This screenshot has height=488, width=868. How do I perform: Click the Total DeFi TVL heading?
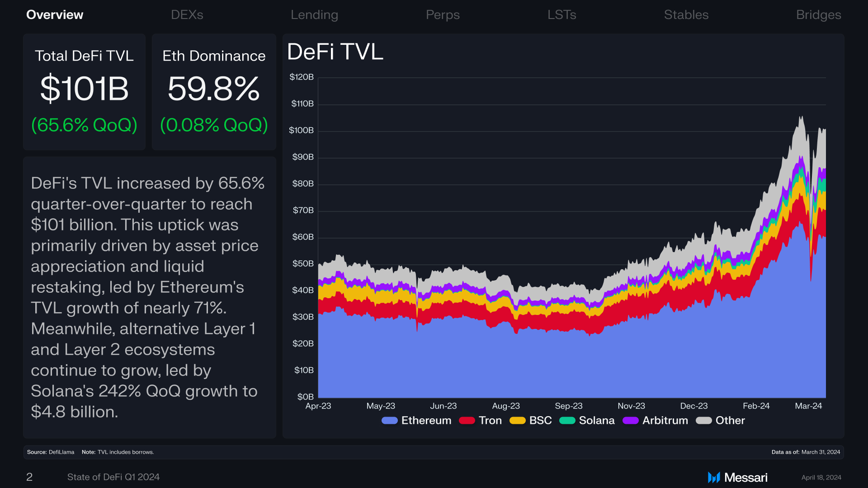coord(84,56)
